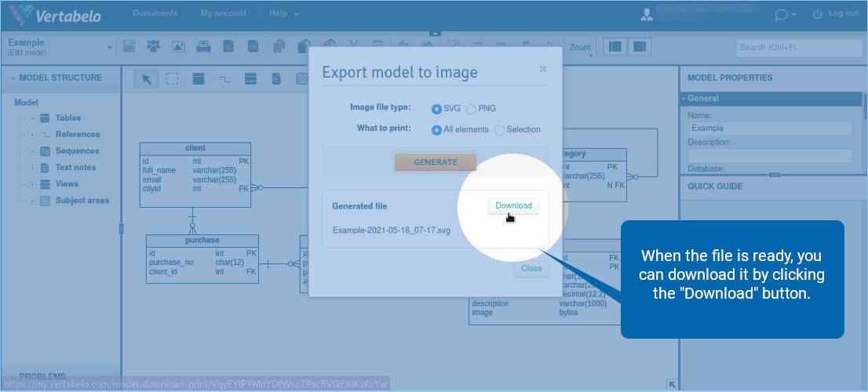Expand the Text notes tree node

pyautogui.click(x=33, y=168)
